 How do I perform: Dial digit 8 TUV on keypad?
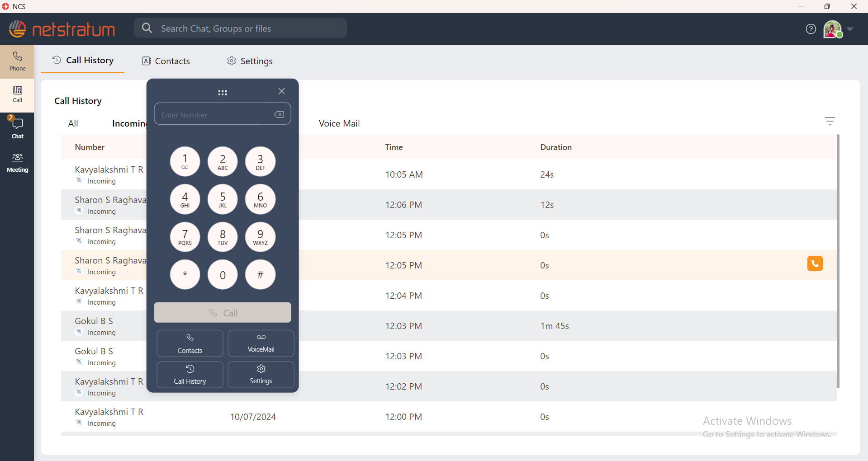(223, 236)
